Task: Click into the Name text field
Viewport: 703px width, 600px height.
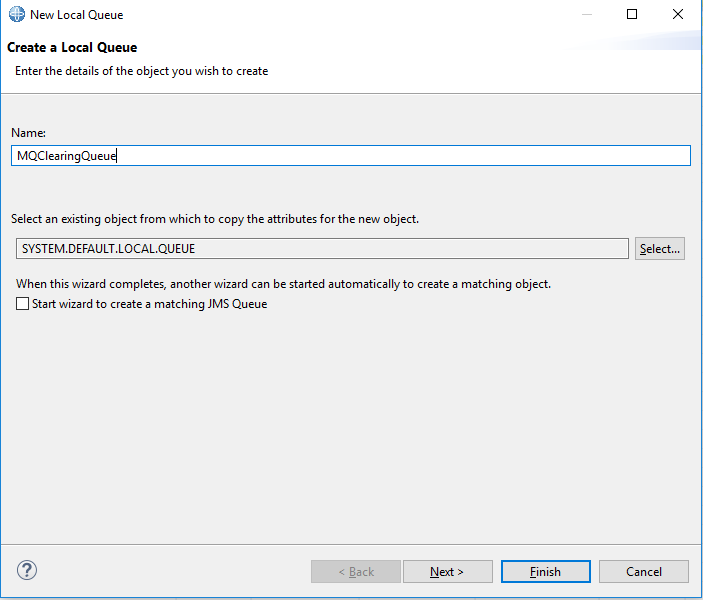Action: 350,156
